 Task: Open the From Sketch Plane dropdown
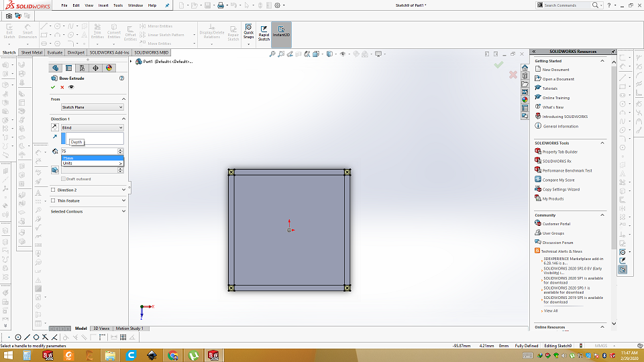92,107
